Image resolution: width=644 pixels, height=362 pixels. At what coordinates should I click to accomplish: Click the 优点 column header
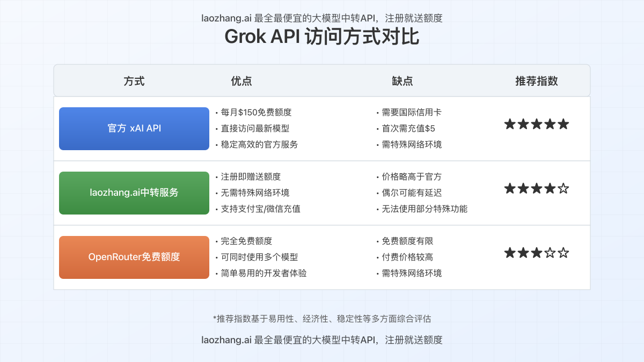pos(241,81)
